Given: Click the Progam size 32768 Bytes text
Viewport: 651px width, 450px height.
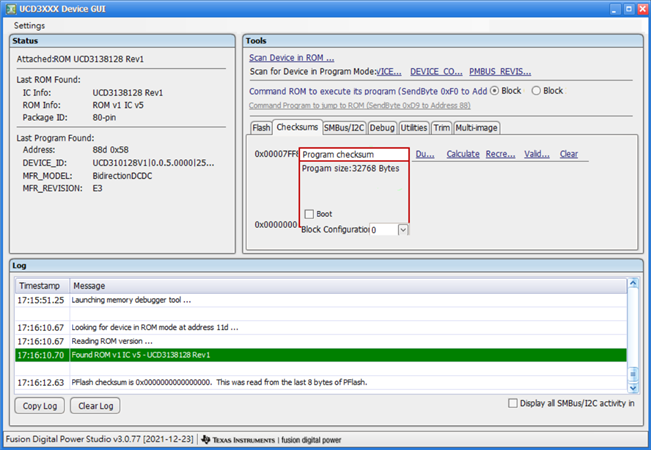Looking at the screenshot, I should [350, 169].
